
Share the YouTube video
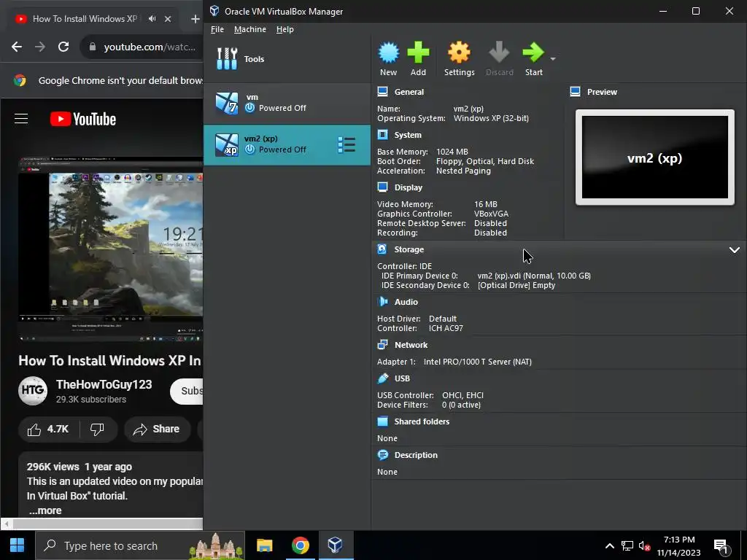click(x=158, y=429)
